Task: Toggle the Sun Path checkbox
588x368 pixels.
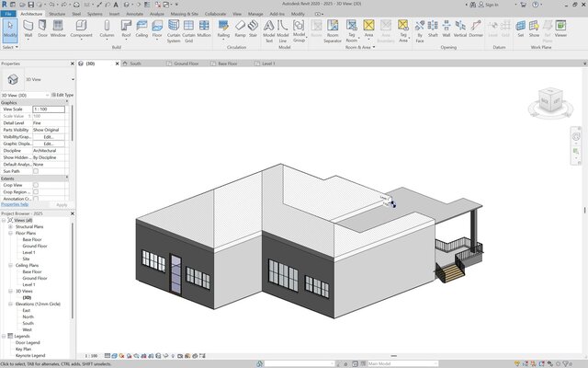Action: tap(36, 171)
